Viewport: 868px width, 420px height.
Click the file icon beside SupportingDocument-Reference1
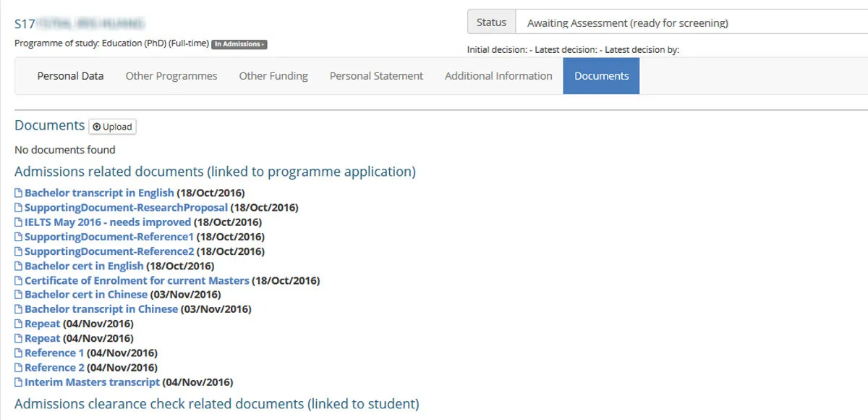18,236
